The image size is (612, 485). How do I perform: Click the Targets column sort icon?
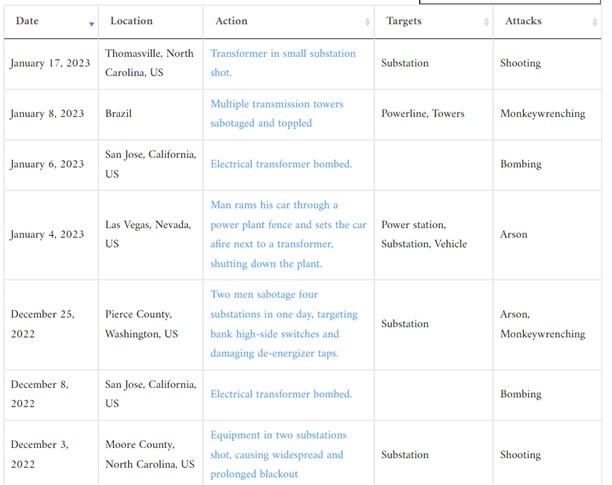pos(486,22)
